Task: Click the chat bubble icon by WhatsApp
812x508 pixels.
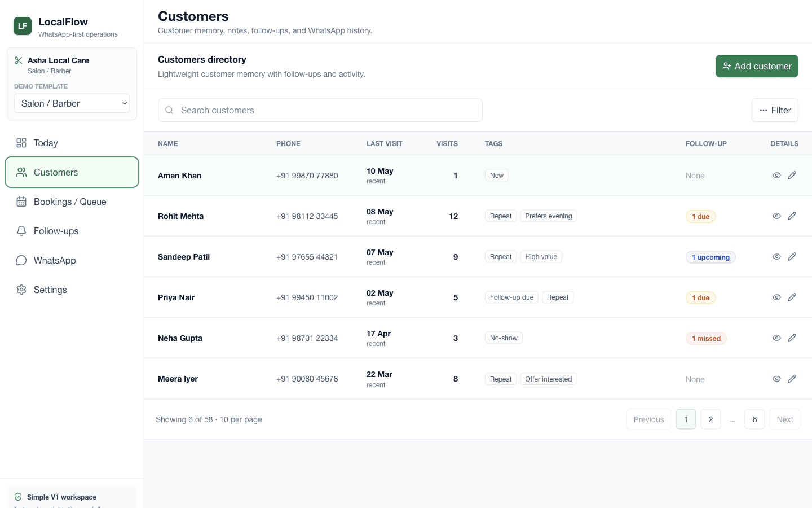Action: click(x=21, y=260)
